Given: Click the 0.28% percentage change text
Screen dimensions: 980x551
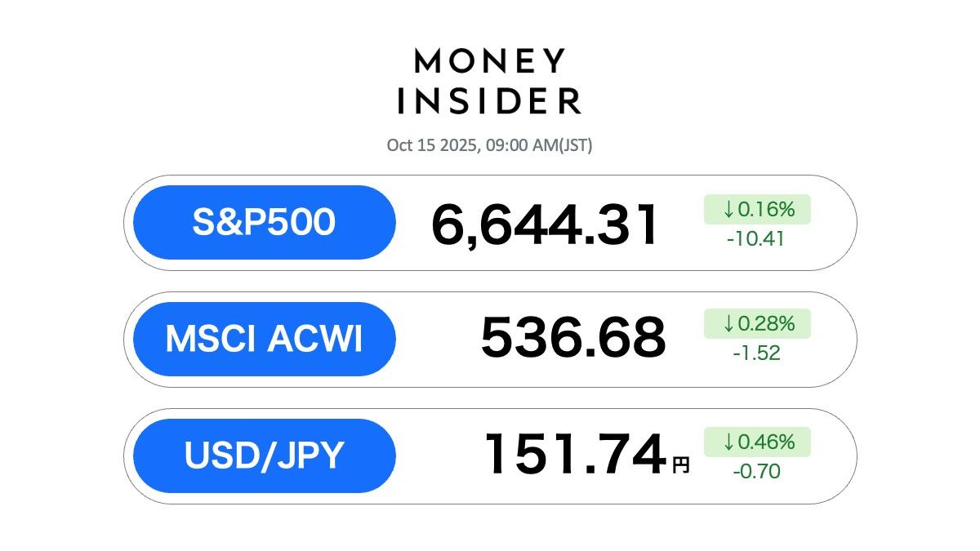Looking at the screenshot, I should point(765,324).
